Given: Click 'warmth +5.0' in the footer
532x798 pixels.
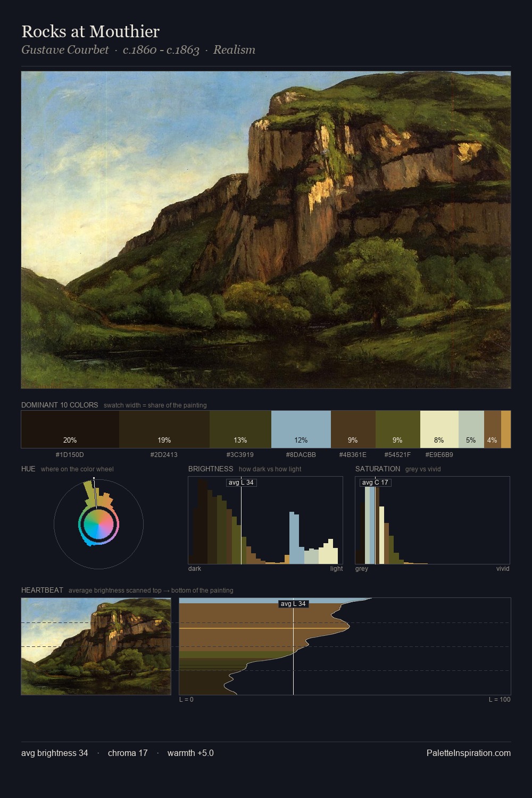Looking at the screenshot, I should pos(190,753).
